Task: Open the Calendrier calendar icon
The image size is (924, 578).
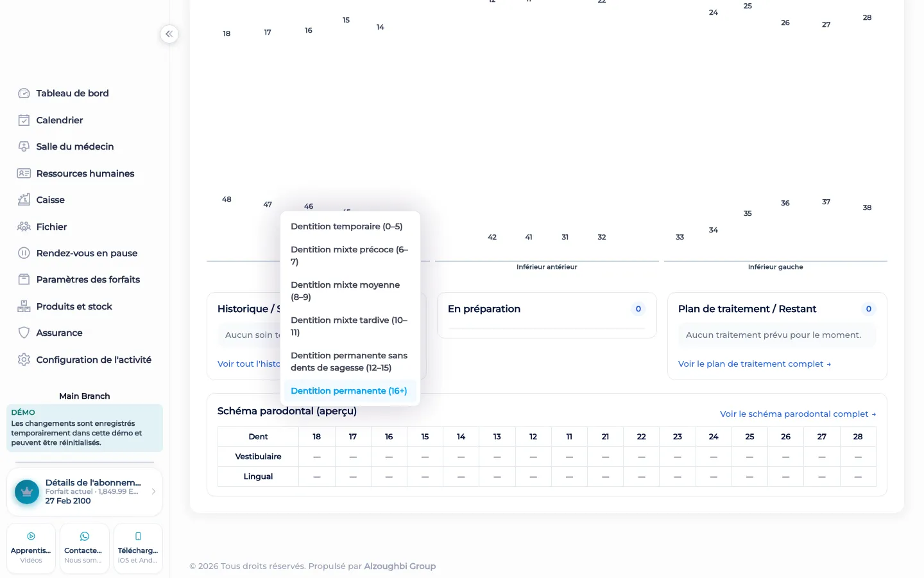Action: click(x=24, y=120)
